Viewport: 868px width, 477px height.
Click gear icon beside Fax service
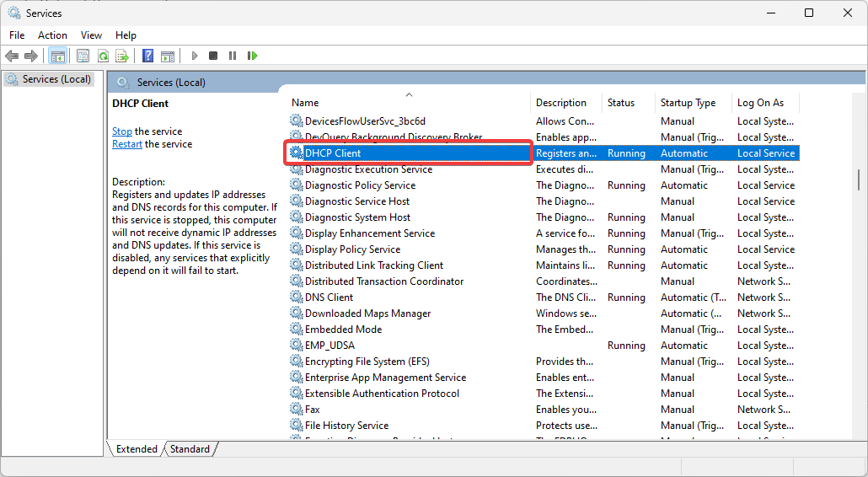297,410
